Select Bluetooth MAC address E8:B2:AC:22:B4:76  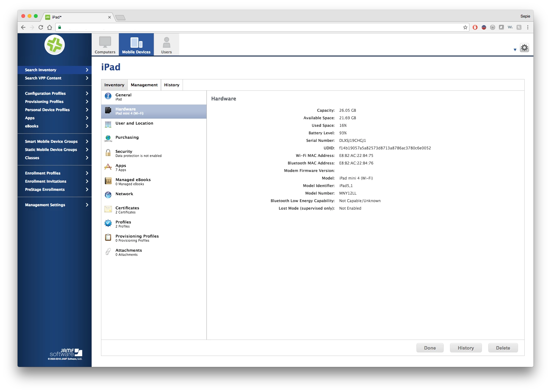click(356, 163)
